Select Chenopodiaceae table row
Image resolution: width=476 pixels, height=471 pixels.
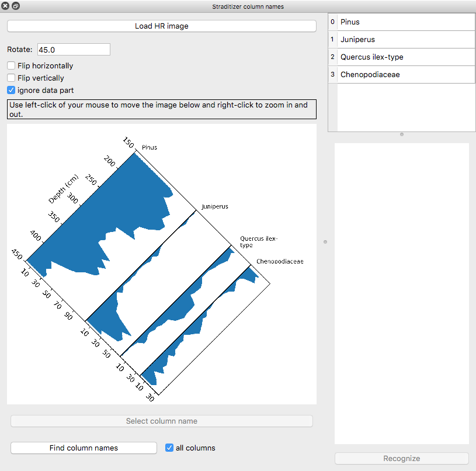pyautogui.click(x=406, y=75)
